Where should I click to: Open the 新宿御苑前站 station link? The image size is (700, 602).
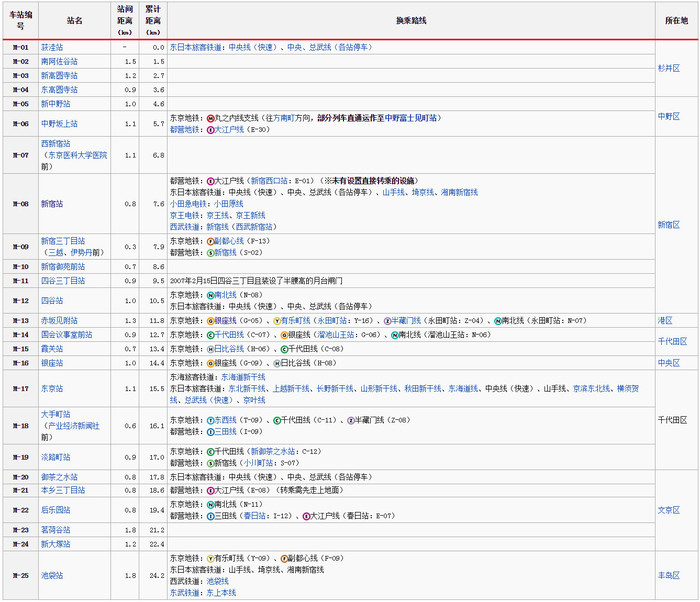pyautogui.click(x=62, y=267)
